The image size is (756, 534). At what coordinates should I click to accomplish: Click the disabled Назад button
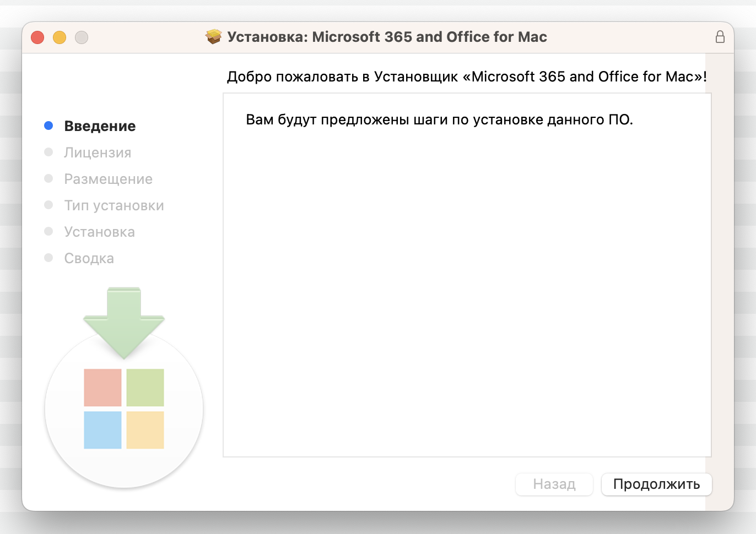(x=554, y=484)
